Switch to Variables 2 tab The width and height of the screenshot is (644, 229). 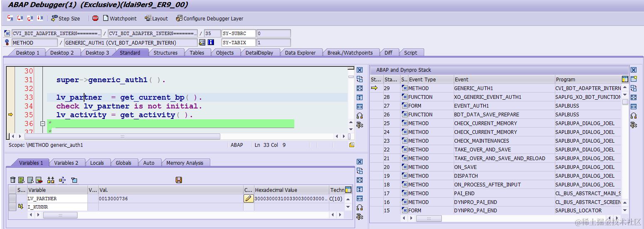tap(66, 163)
